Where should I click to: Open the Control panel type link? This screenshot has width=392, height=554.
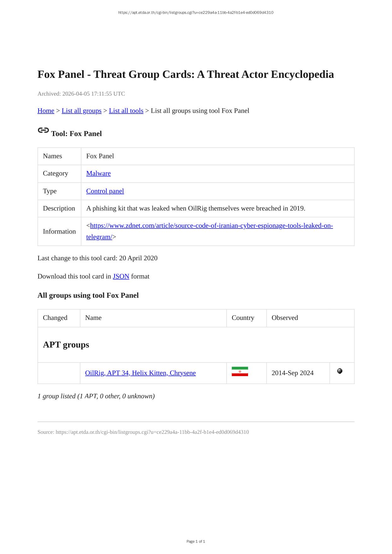[x=105, y=191]
